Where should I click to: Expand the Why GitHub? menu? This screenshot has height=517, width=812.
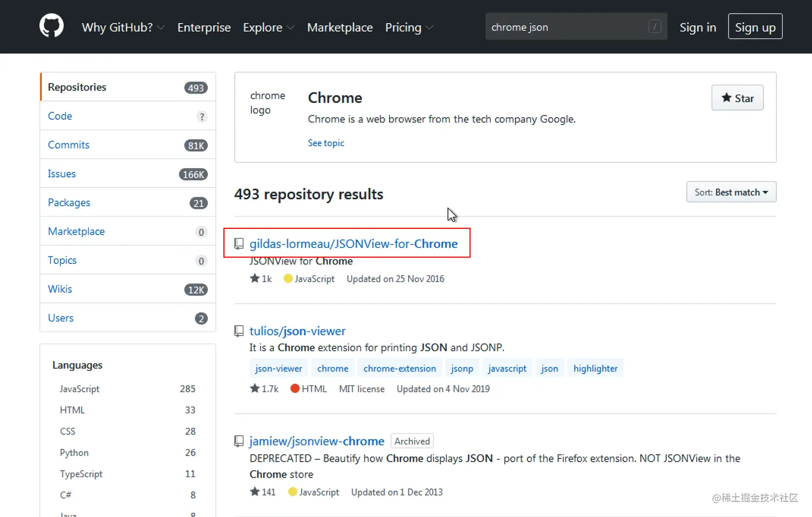click(123, 27)
